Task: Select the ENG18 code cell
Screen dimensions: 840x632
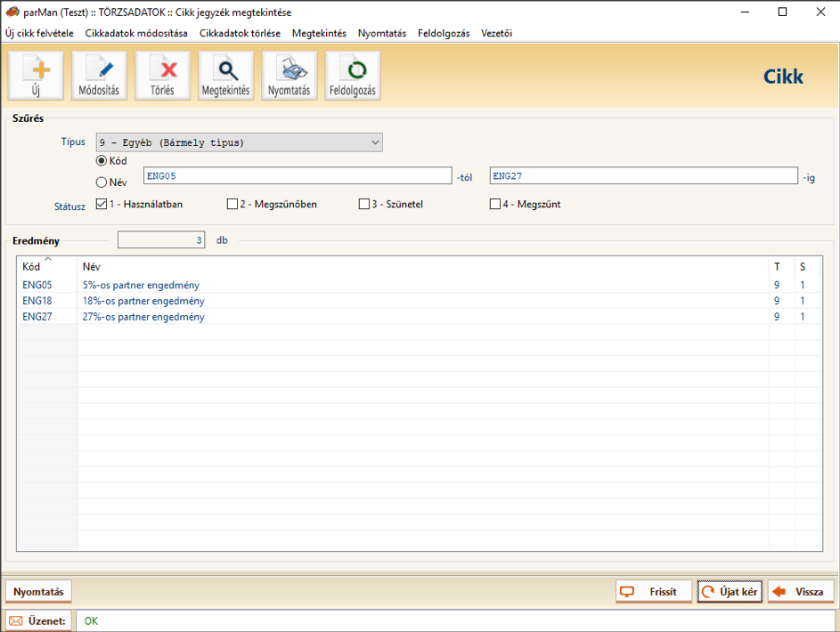Action: click(x=37, y=301)
